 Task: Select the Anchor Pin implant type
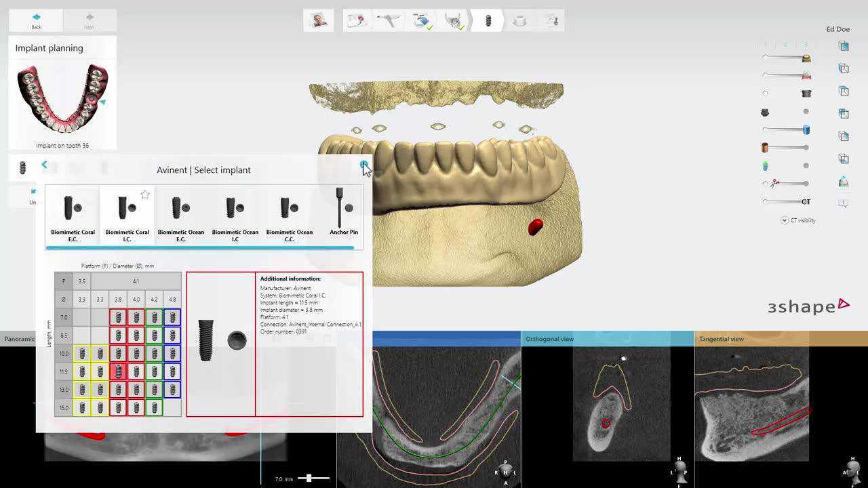point(344,213)
